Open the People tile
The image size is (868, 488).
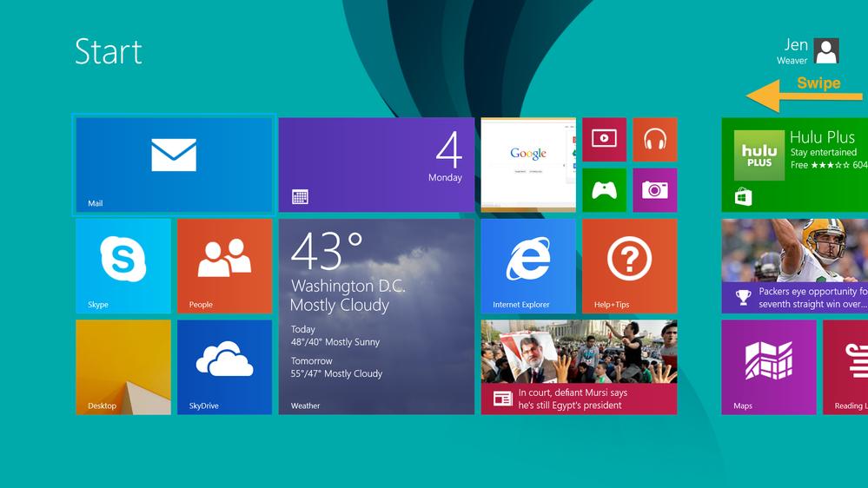tap(225, 266)
